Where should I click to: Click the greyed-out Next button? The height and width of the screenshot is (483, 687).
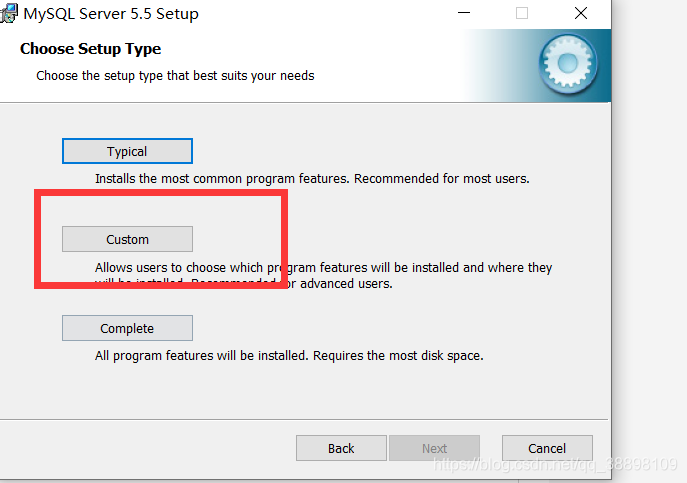[x=434, y=448]
